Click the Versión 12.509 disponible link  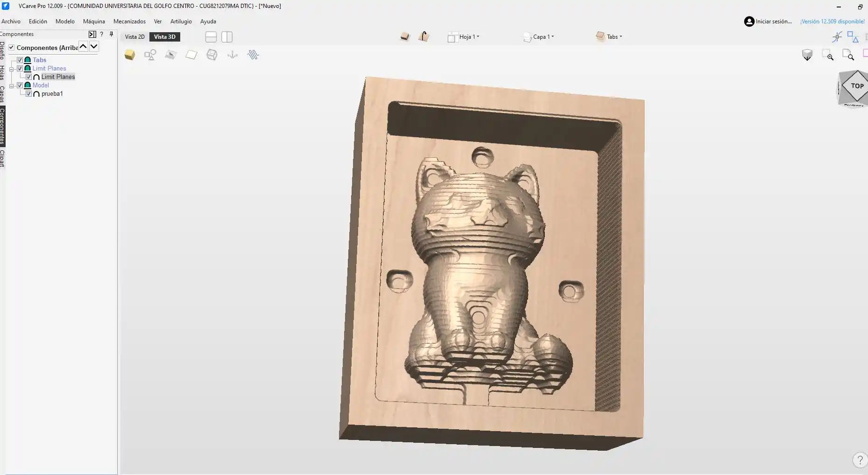(x=833, y=21)
